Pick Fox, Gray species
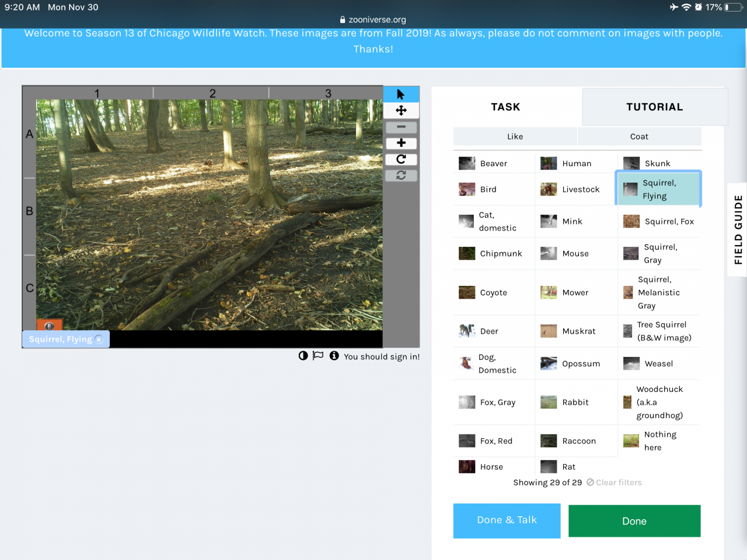747x560 pixels. point(494,402)
